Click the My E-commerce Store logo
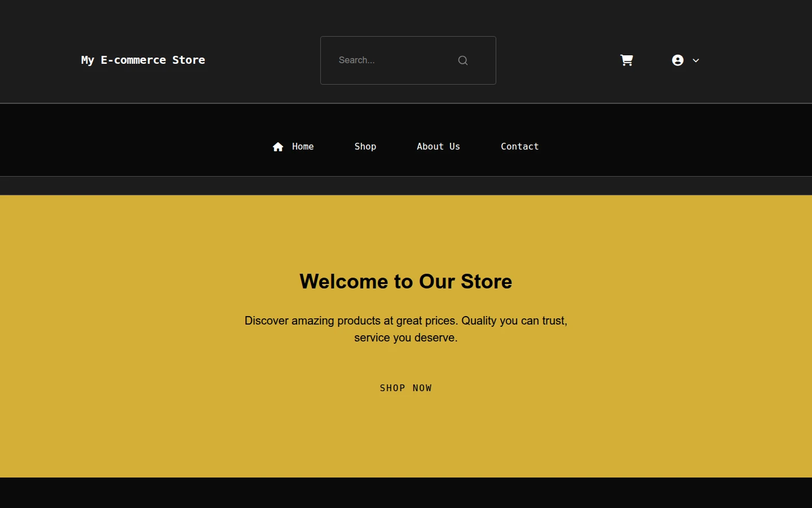The width and height of the screenshot is (812, 508). (x=143, y=60)
